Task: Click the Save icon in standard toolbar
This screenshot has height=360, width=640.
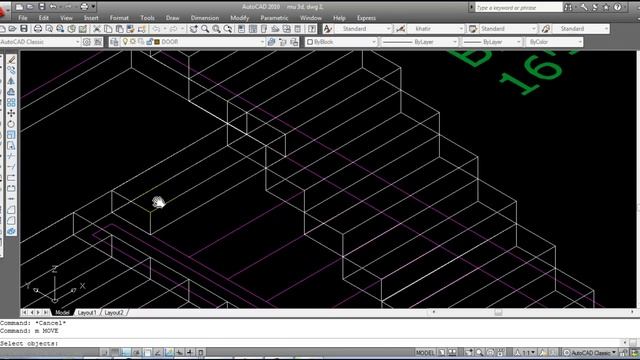Action: (24, 29)
